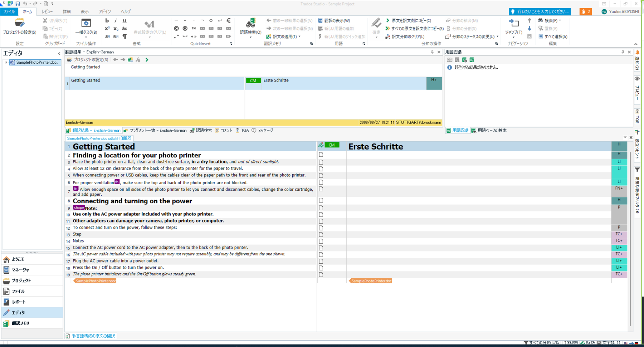Insert the copyright © symbol
644x347 pixels.
click(176, 29)
